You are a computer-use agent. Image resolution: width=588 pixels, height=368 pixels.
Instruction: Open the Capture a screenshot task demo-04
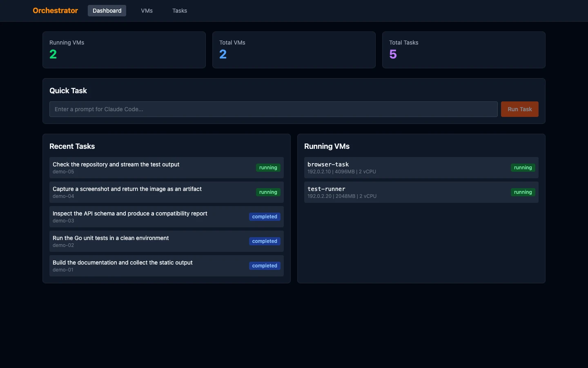click(x=167, y=192)
